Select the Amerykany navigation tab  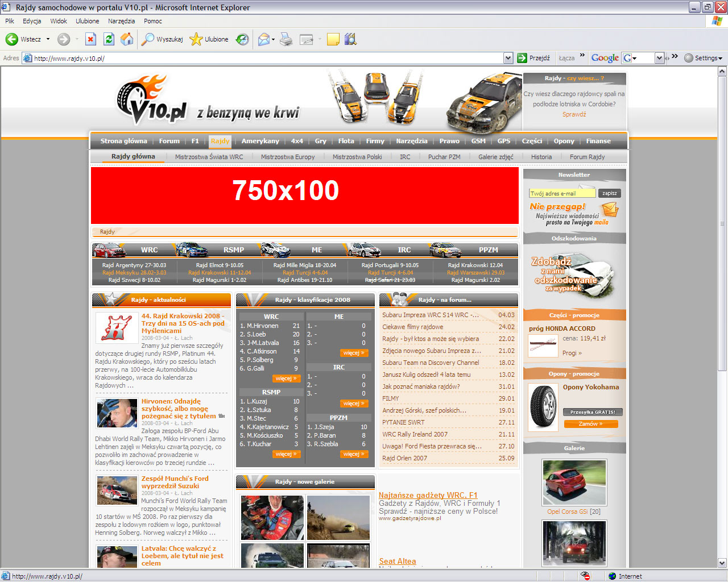[x=260, y=141]
